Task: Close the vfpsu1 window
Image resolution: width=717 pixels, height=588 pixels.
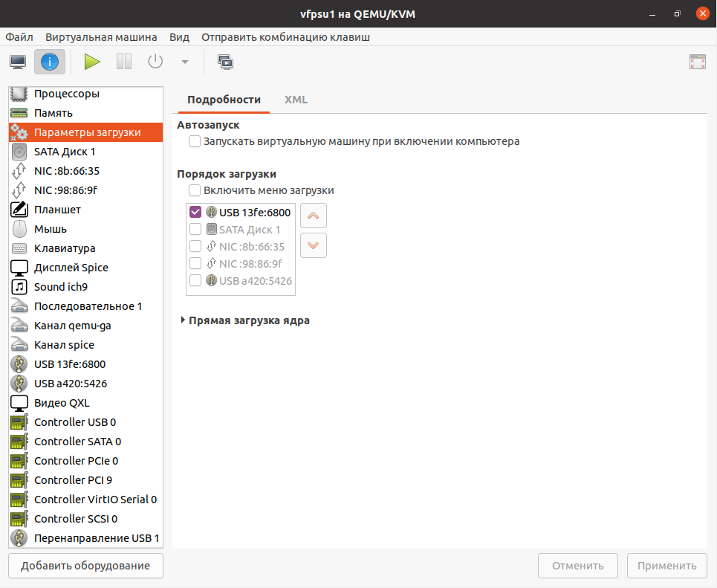Action: pos(702,13)
